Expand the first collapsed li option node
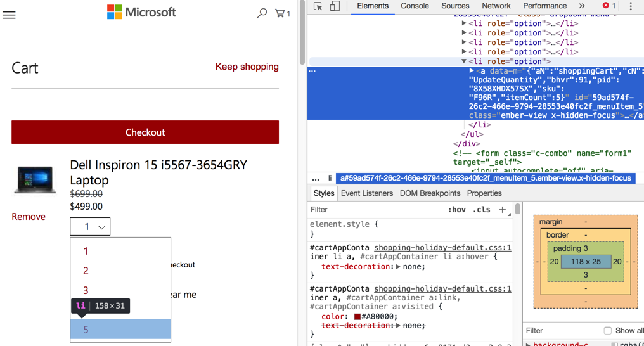 click(x=464, y=23)
